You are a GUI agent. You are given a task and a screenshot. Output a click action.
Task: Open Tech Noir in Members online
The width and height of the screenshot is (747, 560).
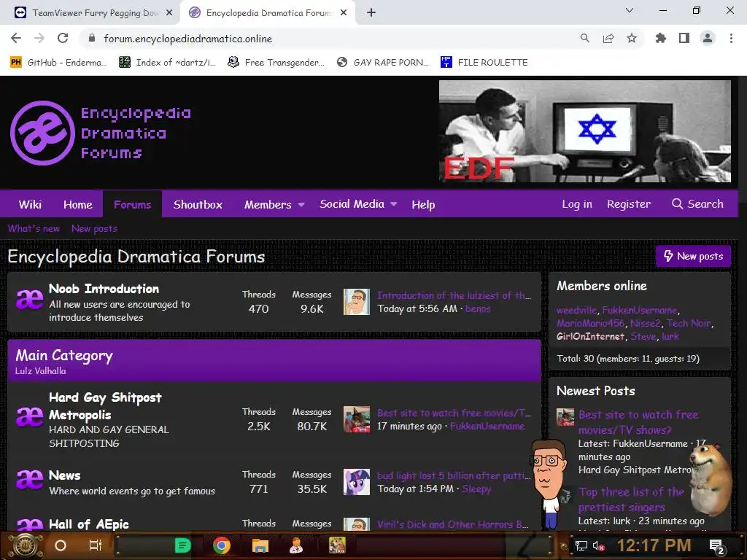689,323
